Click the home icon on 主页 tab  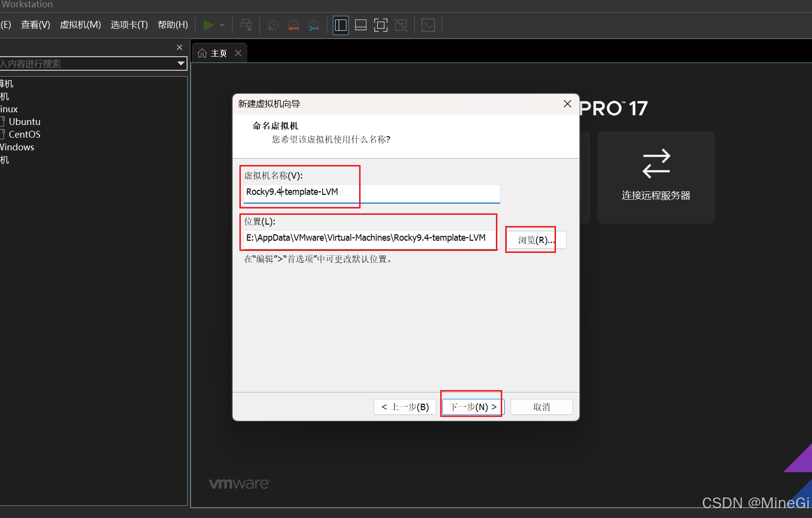[202, 53]
